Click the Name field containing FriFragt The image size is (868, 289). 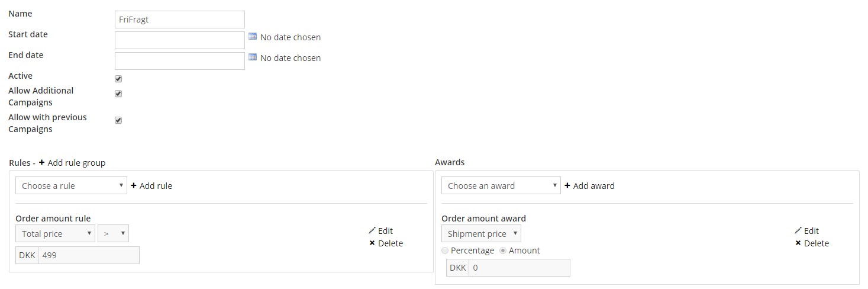click(180, 20)
